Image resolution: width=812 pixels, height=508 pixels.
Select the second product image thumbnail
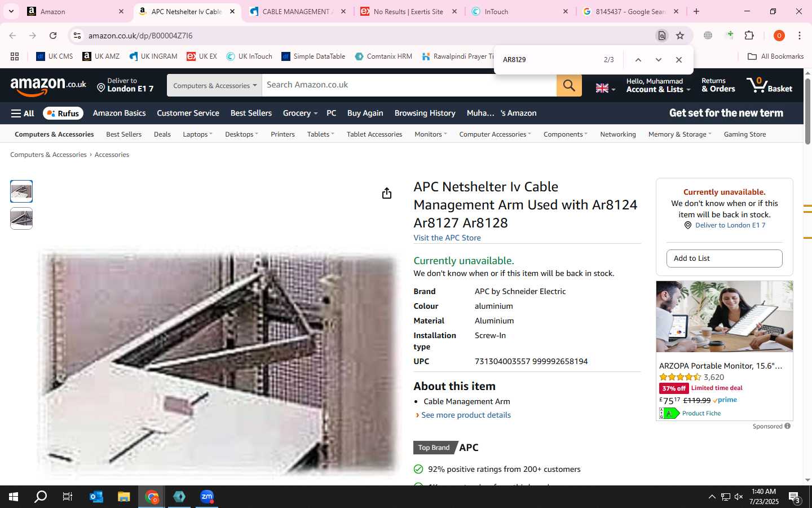tap(21, 218)
